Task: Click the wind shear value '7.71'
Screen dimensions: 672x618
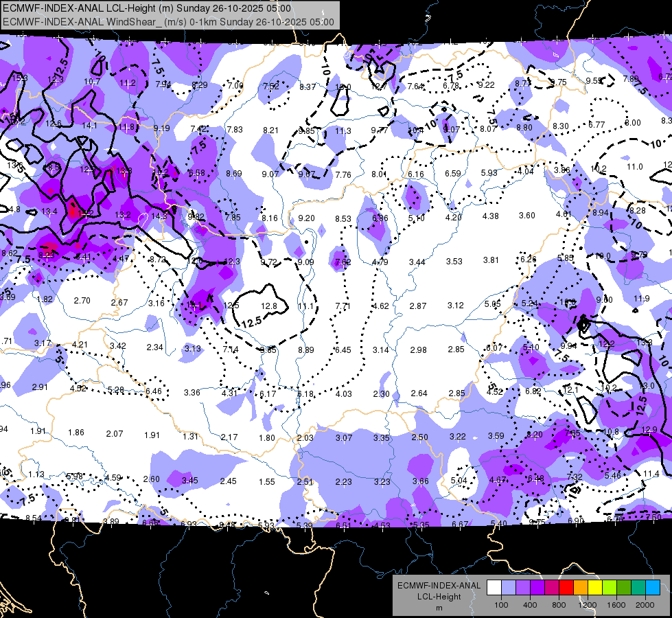Action: pyautogui.click(x=343, y=306)
